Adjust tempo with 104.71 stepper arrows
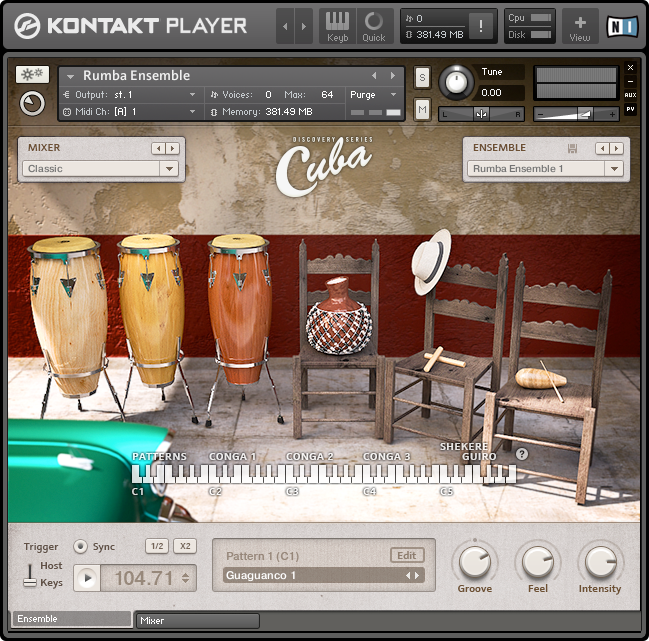649x641 pixels. click(x=185, y=578)
